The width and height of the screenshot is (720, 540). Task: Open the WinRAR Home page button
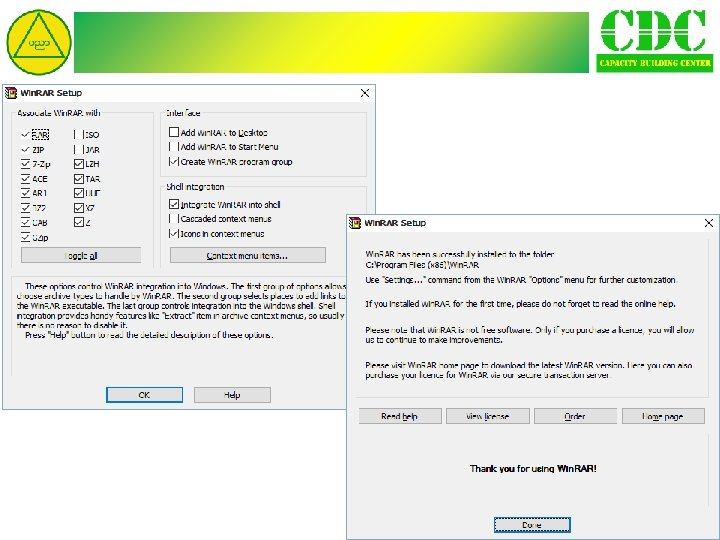(663, 416)
